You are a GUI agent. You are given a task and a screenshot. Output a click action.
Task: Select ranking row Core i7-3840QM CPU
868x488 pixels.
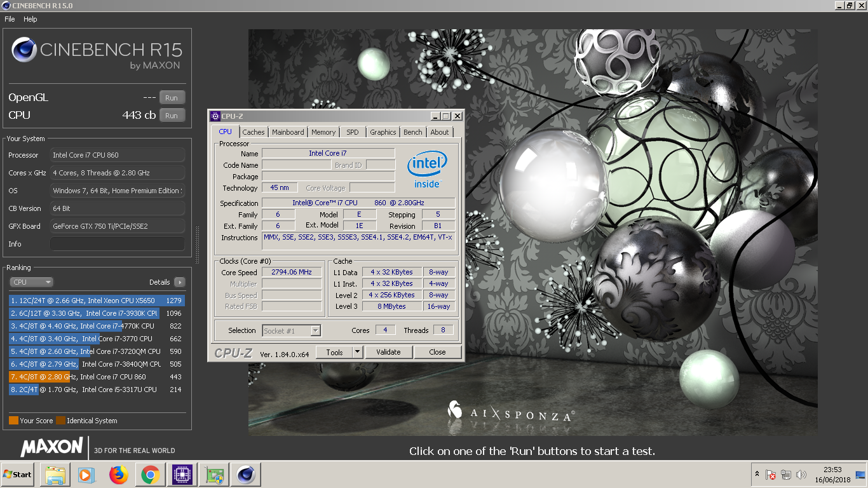97,364
